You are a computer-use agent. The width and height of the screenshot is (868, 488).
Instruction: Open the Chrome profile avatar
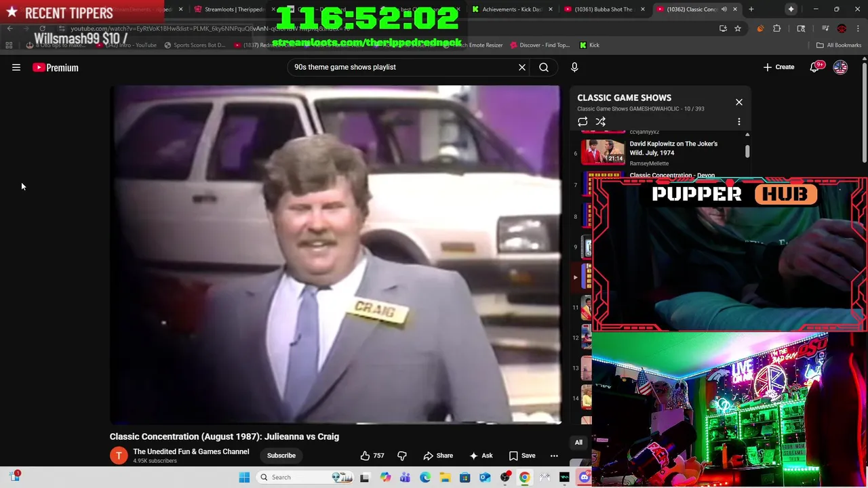[x=842, y=28]
